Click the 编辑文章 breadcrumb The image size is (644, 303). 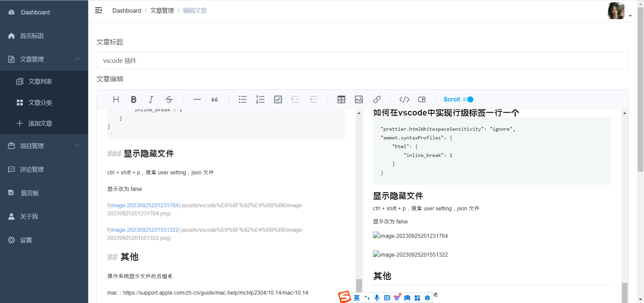195,11
